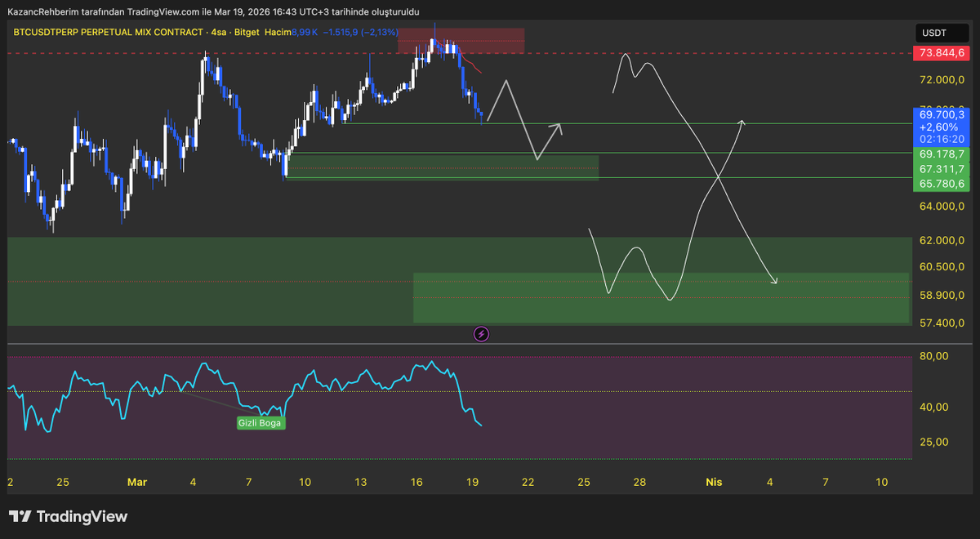The height and width of the screenshot is (539, 980).
Task: Click the 60.500,0 price axis value
Action: [942, 267]
